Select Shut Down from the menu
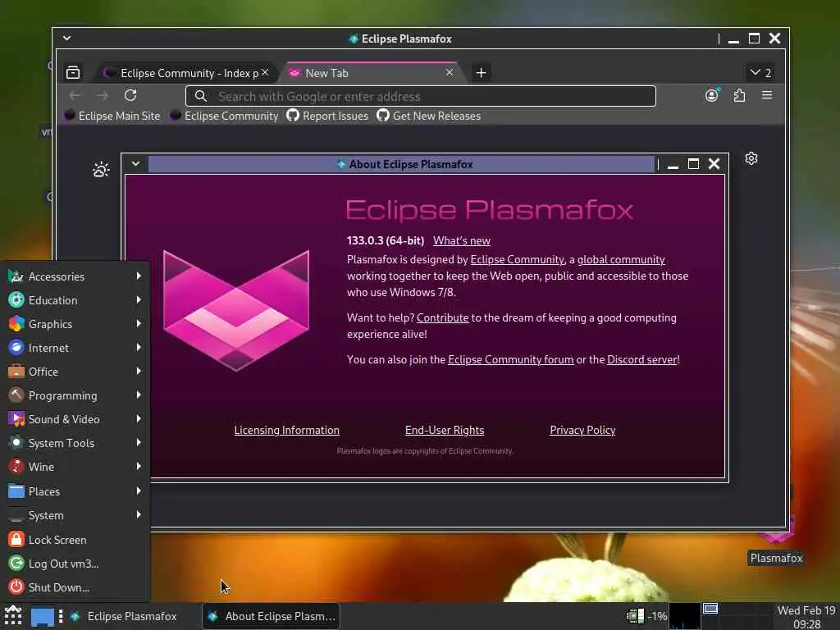This screenshot has width=840, height=630. [x=75, y=587]
